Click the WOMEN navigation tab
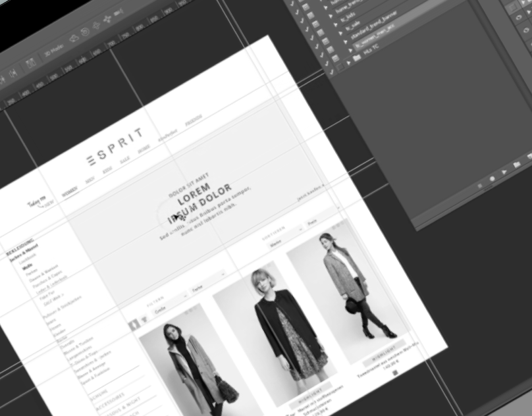Viewport: 532px width, 416px height. click(x=70, y=192)
